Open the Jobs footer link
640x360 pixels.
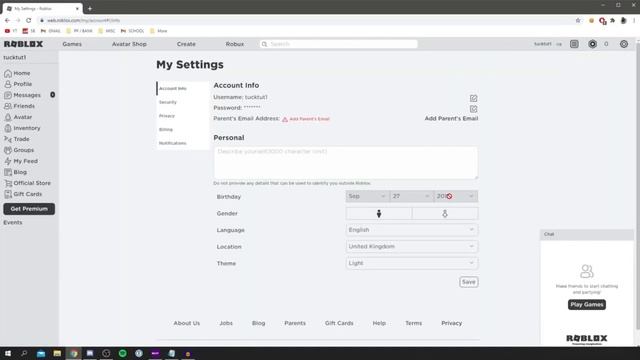[x=226, y=323]
